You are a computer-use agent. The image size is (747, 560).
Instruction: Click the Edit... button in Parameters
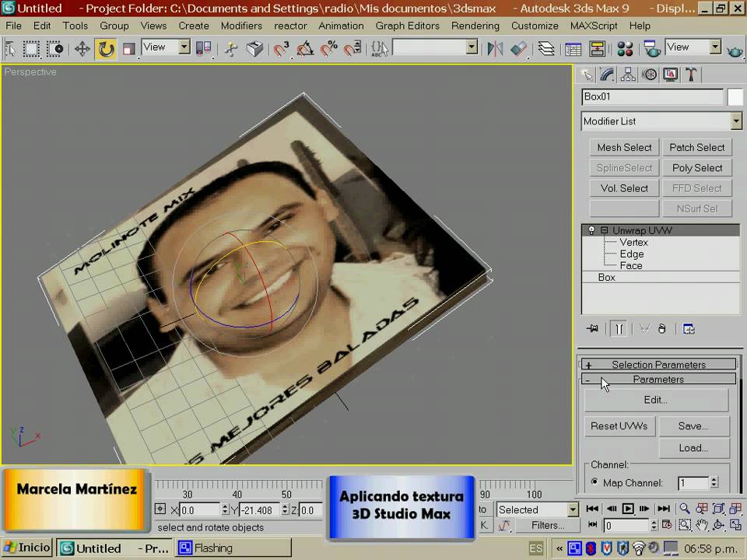point(656,400)
